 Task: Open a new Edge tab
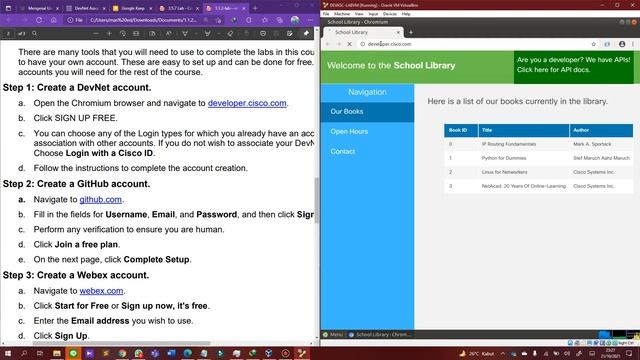point(255,8)
